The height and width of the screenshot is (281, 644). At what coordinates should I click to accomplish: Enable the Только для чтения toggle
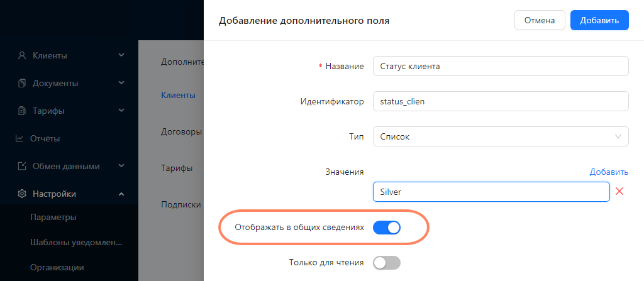click(x=387, y=263)
